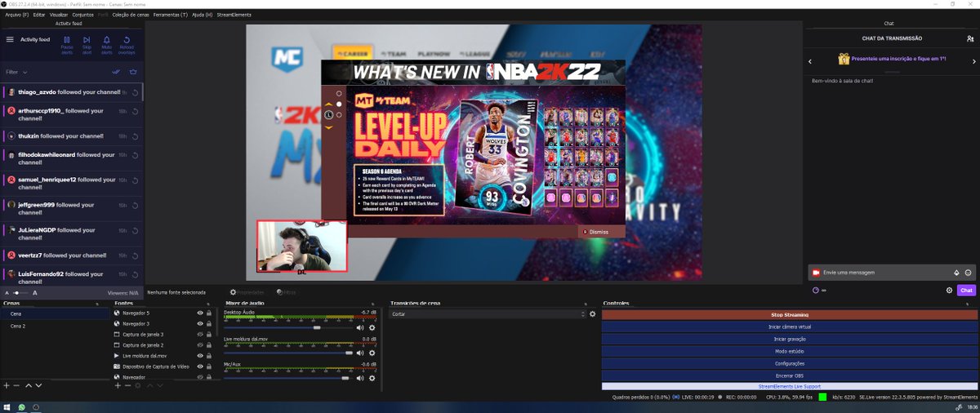This screenshot has height=413, width=980.
Task: Open Live moldura dal.mov audio settings gear
Action: (x=372, y=353)
